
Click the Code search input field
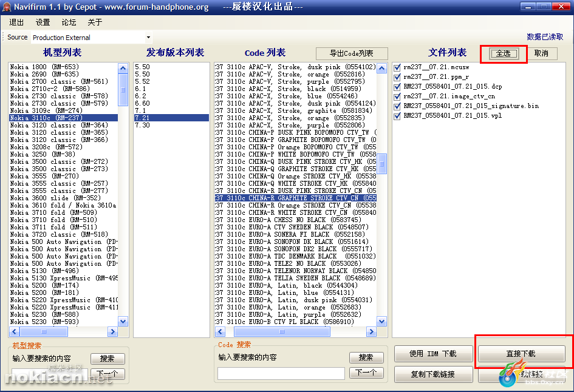point(281,373)
